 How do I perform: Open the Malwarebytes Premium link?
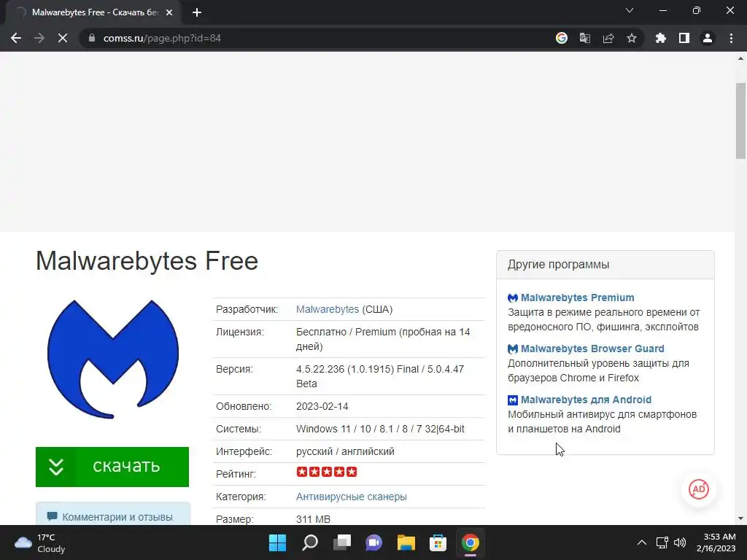pyautogui.click(x=577, y=297)
